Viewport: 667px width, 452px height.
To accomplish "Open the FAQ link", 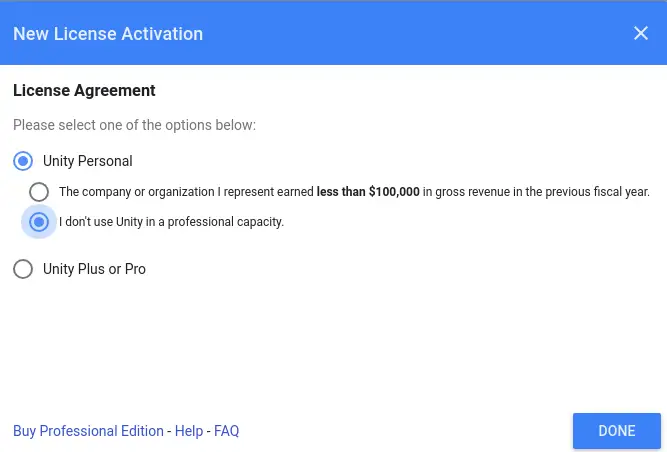I will click(x=226, y=431).
